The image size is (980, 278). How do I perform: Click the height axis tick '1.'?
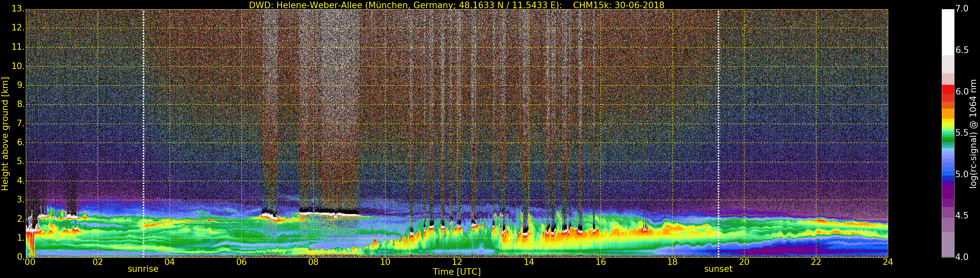(21, 238)
